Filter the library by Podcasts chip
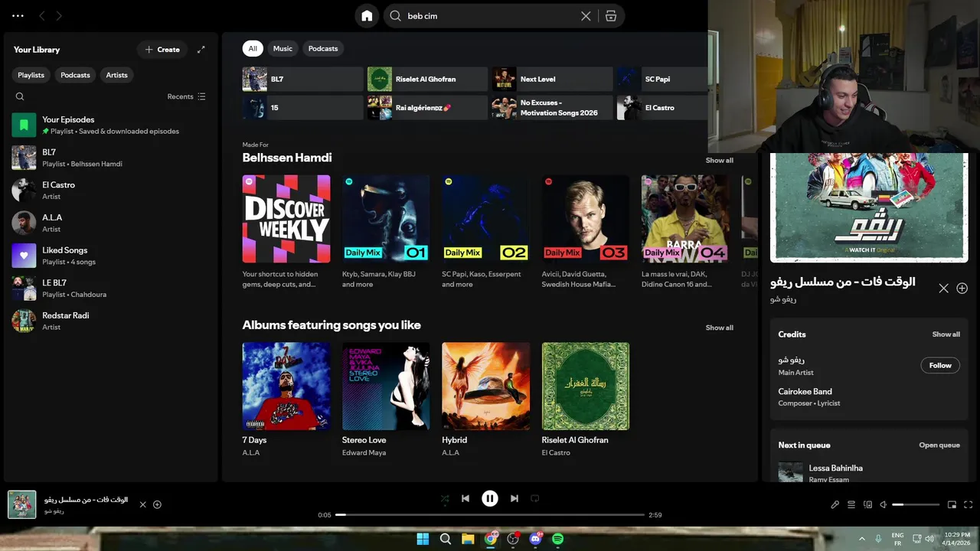 coord(75,75)
